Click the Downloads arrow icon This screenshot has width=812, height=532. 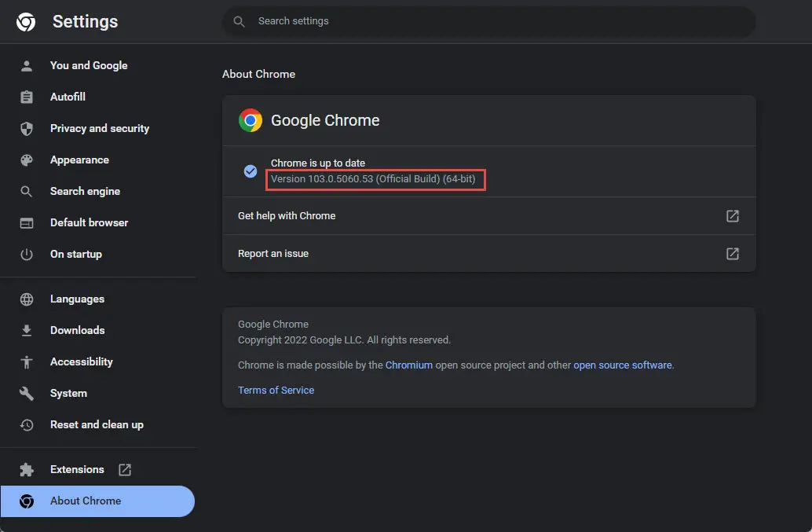pos(27,331)
